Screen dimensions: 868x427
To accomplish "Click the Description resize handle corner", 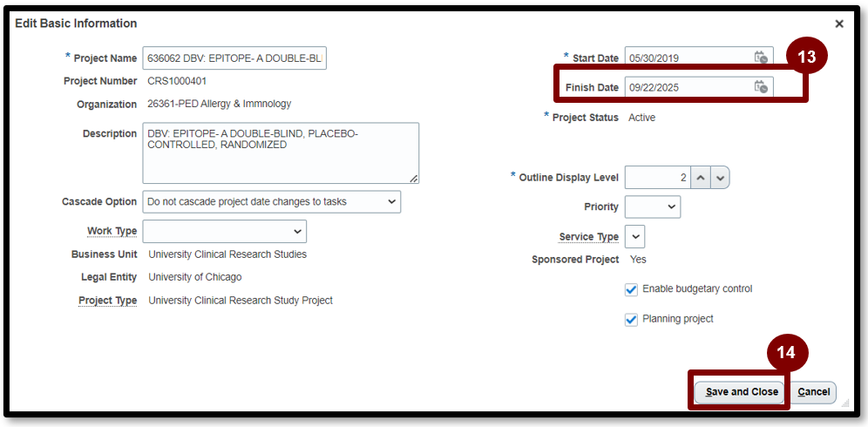I will click(x=413, y=179).
